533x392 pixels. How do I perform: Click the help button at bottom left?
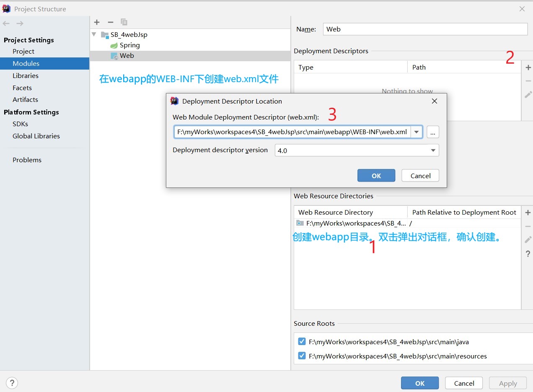click(x=12, y=383)
